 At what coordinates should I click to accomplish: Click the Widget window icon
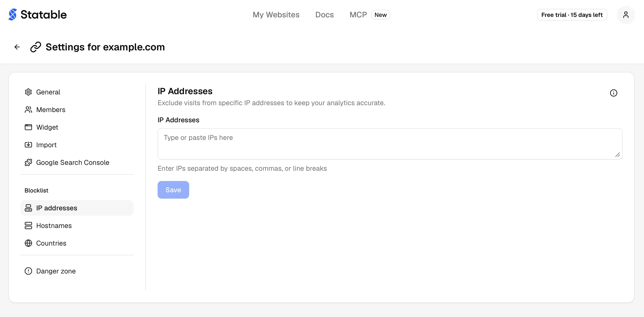pyautogui.click(x=28, y=127)
